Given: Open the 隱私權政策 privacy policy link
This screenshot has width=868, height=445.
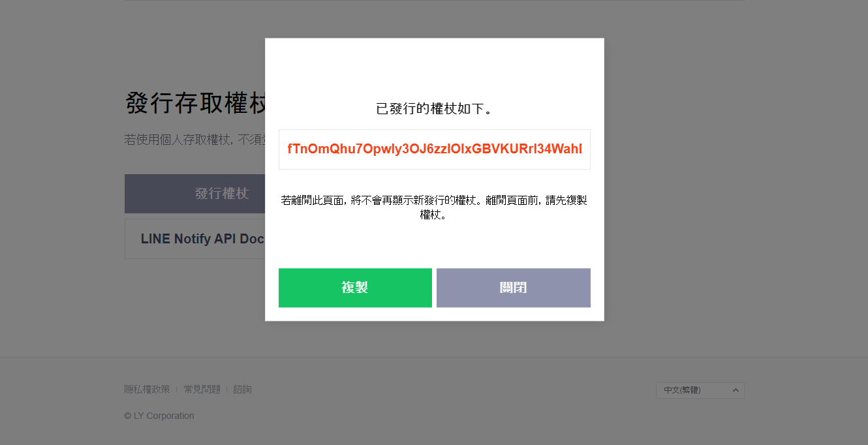Looking at the screenshot, I should pos(147,390).
